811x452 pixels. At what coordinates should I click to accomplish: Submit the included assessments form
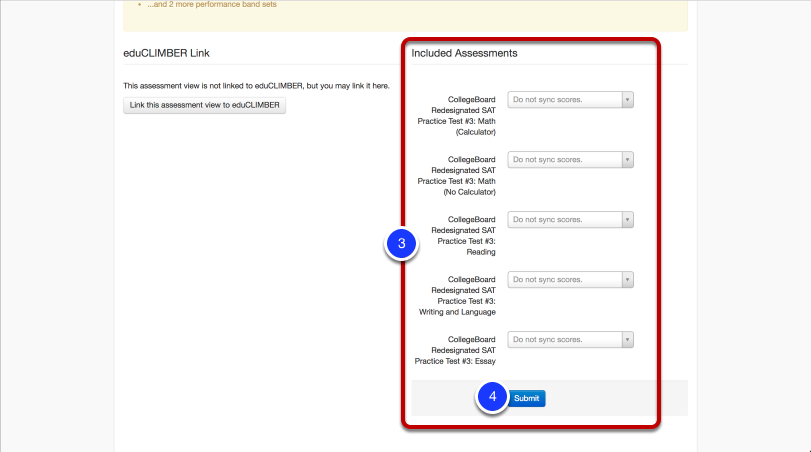[527, 398]
